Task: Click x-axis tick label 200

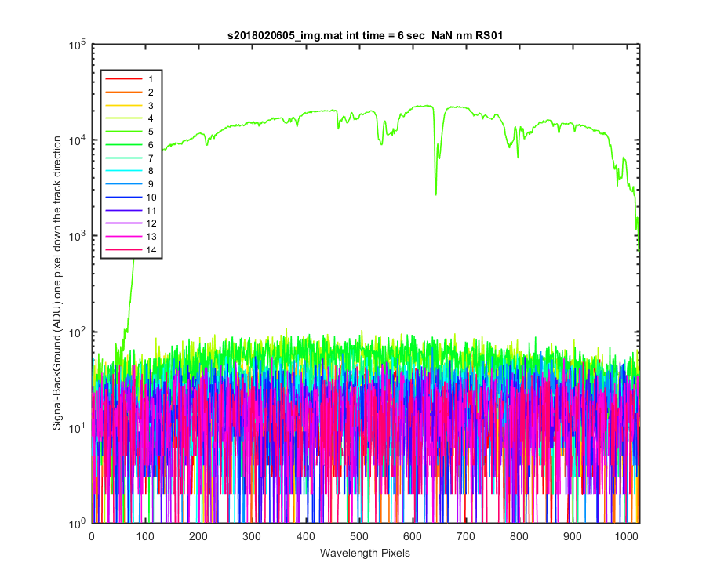Action: click(198, 536)
